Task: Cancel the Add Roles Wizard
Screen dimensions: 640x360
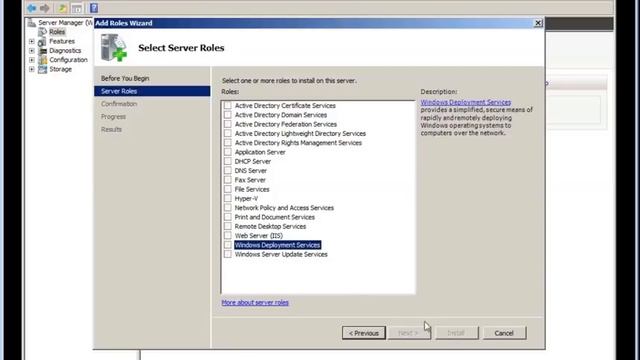Action: [x=504, y=333]
